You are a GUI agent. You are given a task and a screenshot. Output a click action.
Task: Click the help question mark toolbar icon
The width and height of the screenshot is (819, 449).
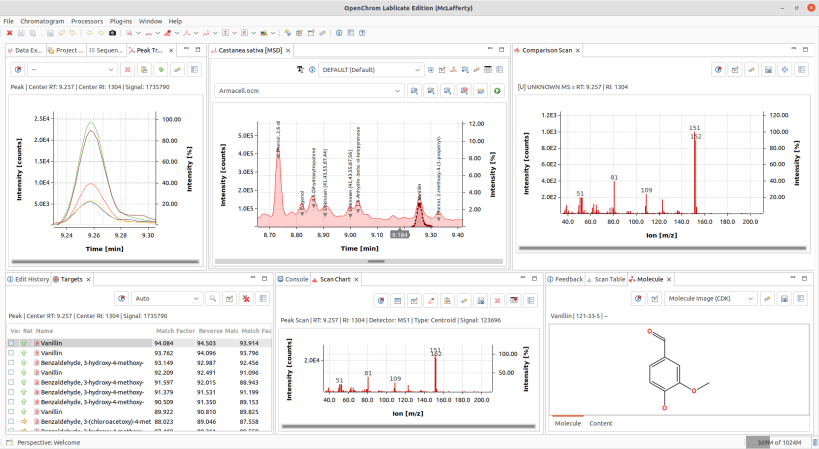click(362, 33)
